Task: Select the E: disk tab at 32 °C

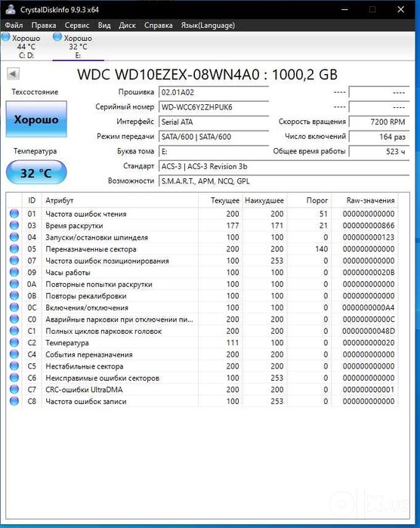Action: (78, 47)
